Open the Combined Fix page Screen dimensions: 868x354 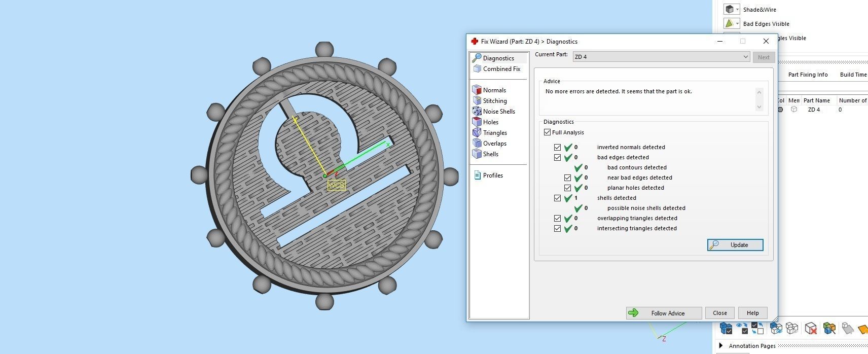click(497, 69)
